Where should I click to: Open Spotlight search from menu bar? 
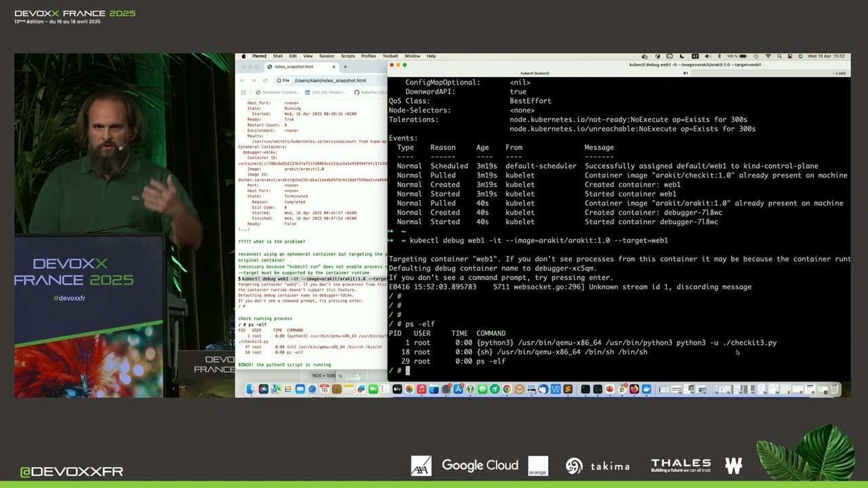click(x=779, y=56)
